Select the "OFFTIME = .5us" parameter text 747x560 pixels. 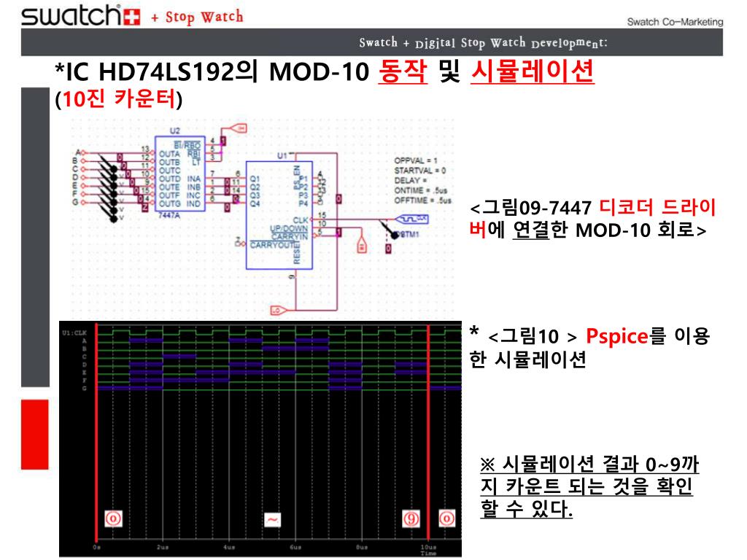click(422, 201)
